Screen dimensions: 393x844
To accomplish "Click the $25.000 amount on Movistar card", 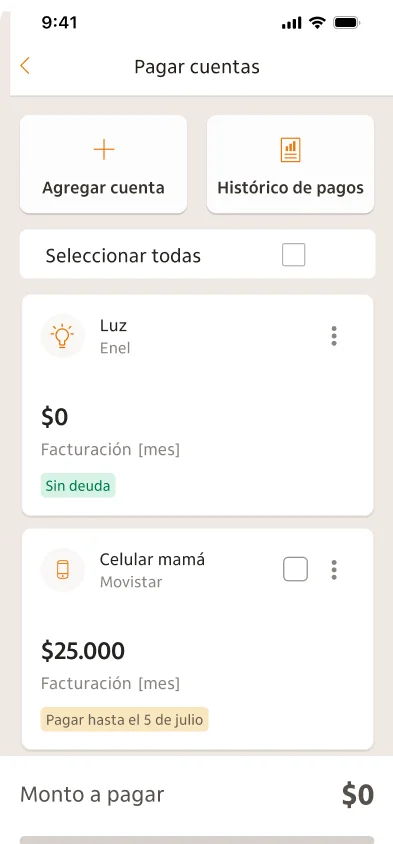I will tap(83, 651).
